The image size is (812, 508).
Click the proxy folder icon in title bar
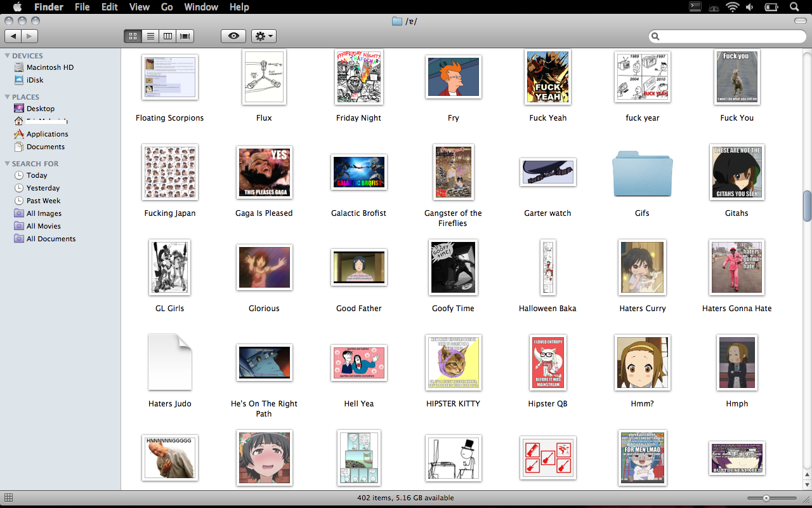(397, 22)
